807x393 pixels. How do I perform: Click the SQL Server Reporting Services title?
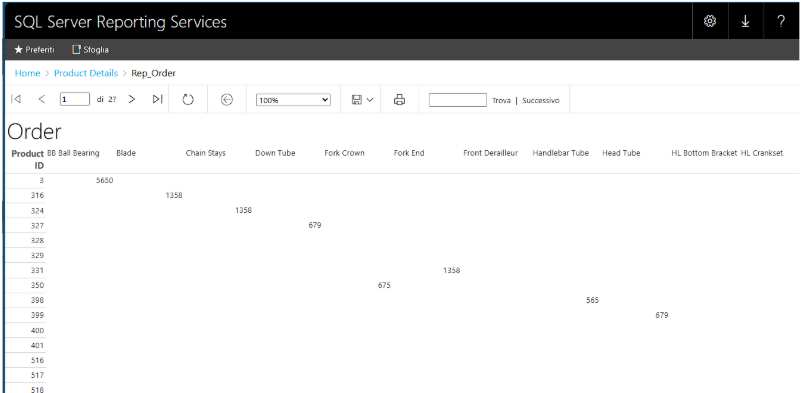click(120, 22)
